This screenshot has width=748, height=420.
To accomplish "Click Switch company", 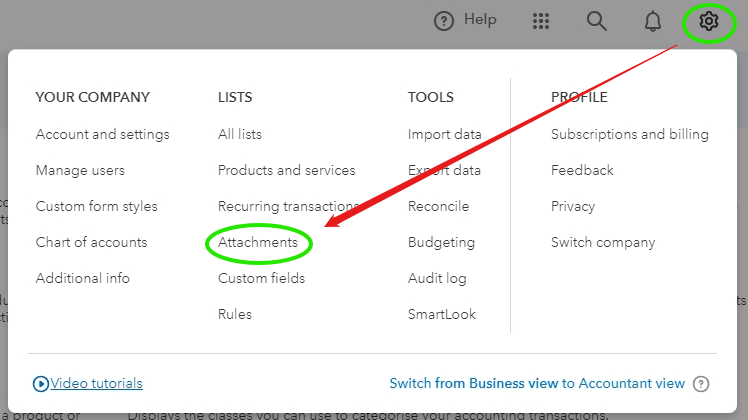I will (603, 242).
